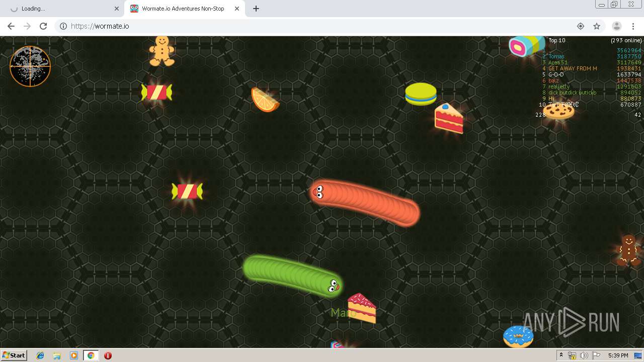This screenshot has width=644, height=362.
Task: Launch Internet Explorer from the taskbar
Action: [40, 355]
